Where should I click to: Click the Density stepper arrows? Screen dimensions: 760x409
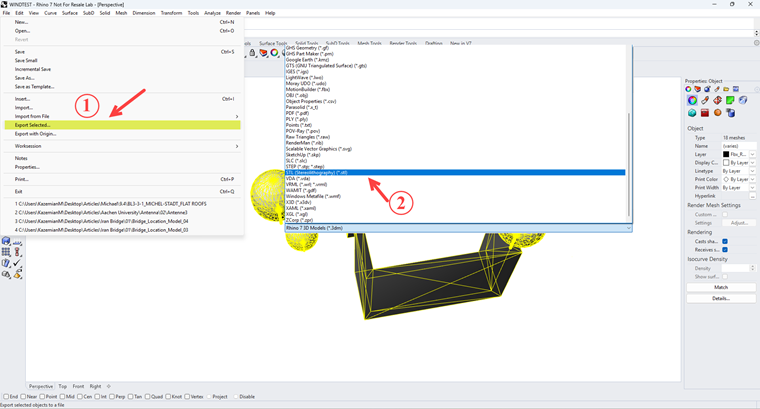click(753, 268)
